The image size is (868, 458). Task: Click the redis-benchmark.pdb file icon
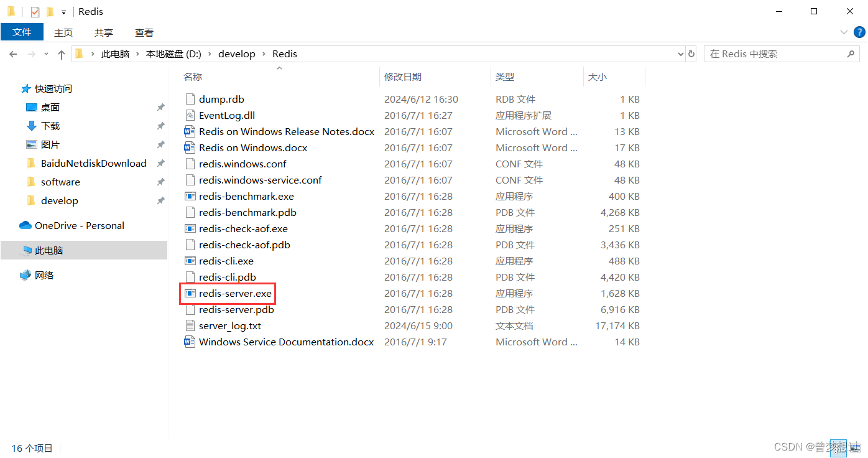coord(190,212)
